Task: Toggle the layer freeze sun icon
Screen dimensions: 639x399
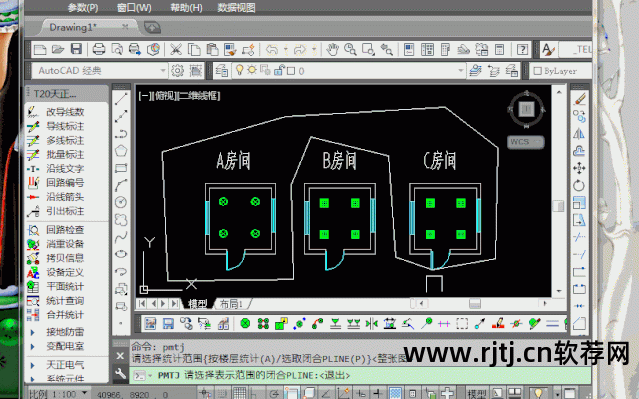Action: (252, 70)
